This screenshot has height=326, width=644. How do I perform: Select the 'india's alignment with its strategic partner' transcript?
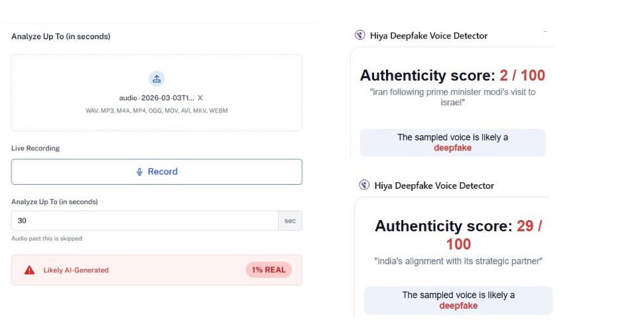pyautogui.click(x=458, y=261)
